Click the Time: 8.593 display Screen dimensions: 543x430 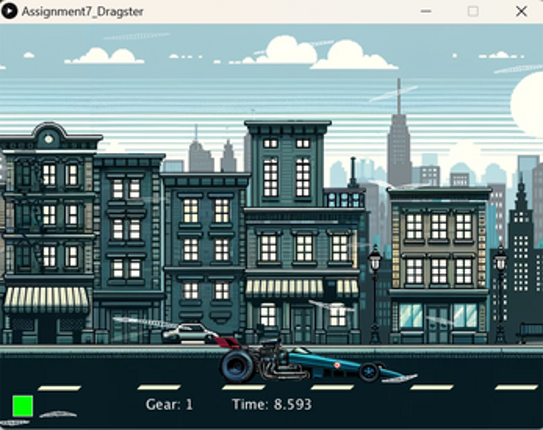pos(272,404)
